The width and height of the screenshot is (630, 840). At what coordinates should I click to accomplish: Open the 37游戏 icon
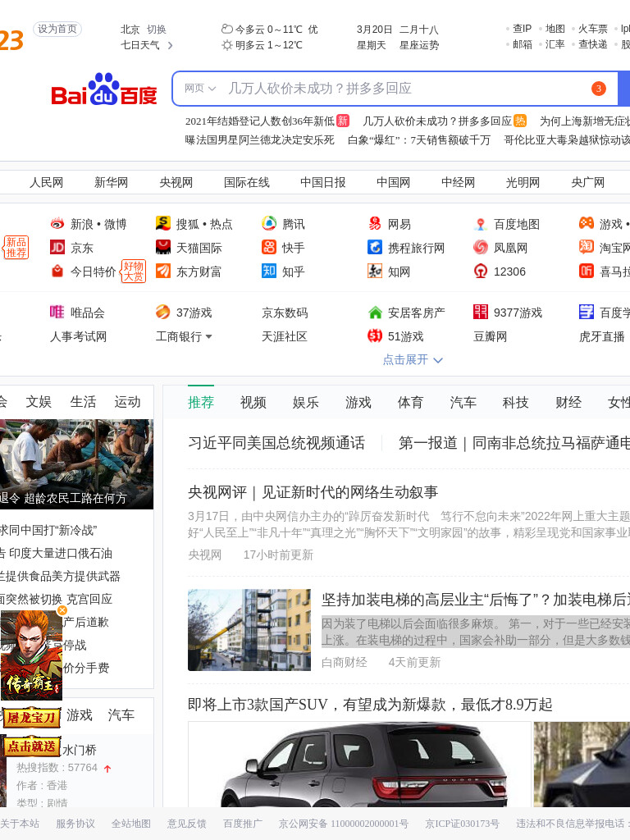(x=163, y=312)
